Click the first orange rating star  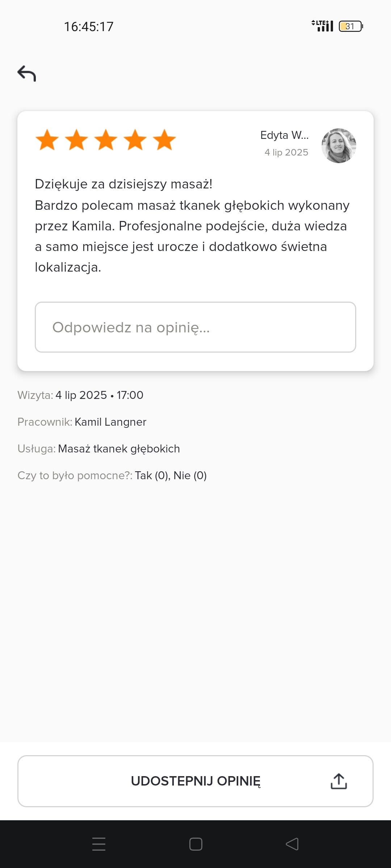[x=47, y=140]
